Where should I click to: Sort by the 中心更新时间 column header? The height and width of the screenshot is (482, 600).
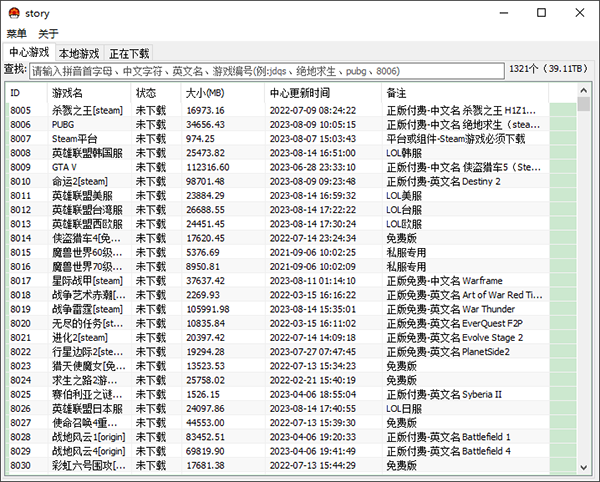click(322, 93)
